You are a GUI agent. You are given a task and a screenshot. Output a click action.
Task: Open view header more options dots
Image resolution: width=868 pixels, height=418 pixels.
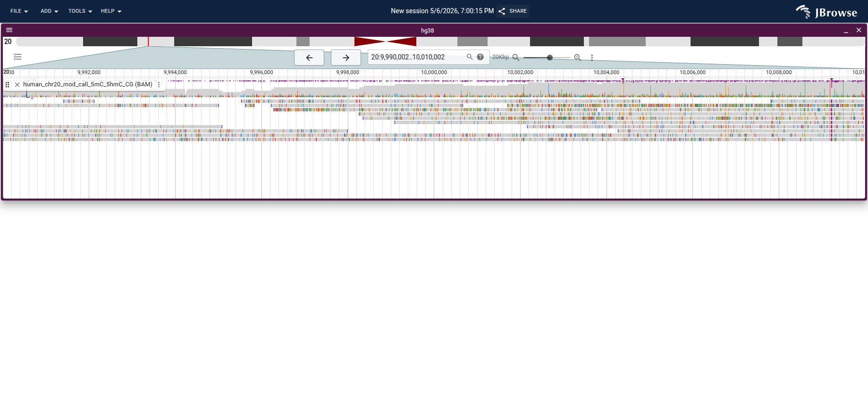592,57
